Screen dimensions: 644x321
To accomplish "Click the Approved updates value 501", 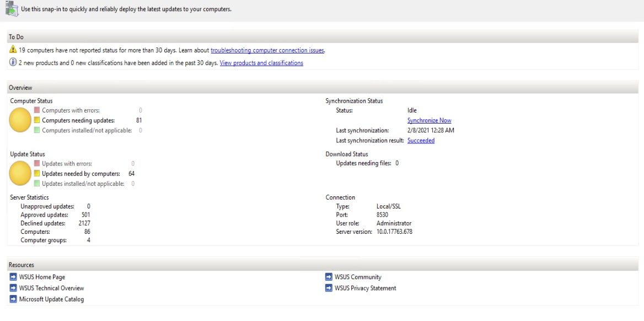I will click(85, 215).
